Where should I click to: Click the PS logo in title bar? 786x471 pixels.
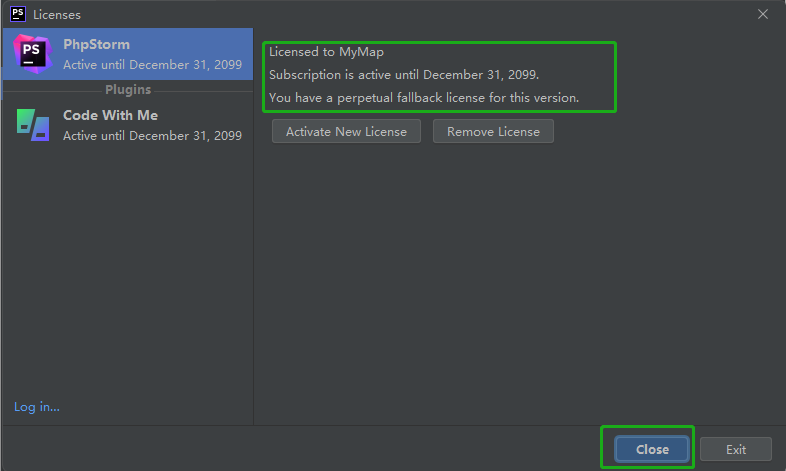pos(18,14)
